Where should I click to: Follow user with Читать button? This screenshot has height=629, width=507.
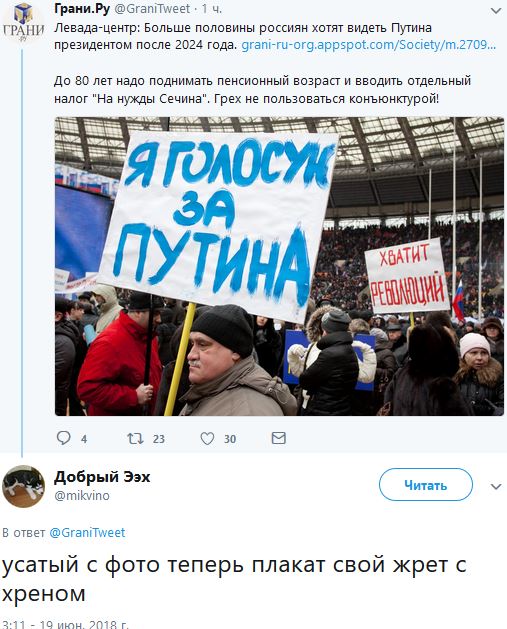point(426,485)
